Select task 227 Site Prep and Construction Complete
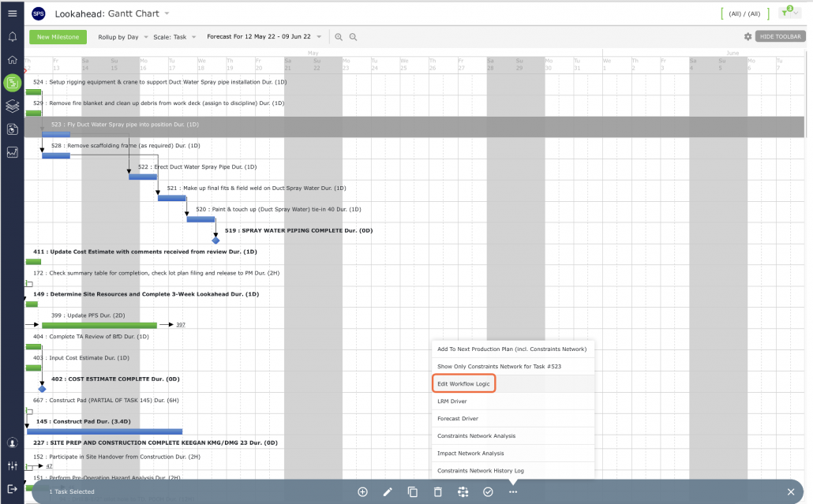This screenshot has height=504, width=813. click(x=155, y=443)
